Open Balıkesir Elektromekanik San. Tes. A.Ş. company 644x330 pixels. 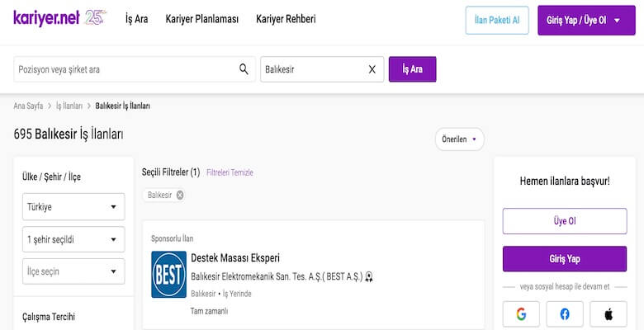pyautogui.click(x=277, y=276)
